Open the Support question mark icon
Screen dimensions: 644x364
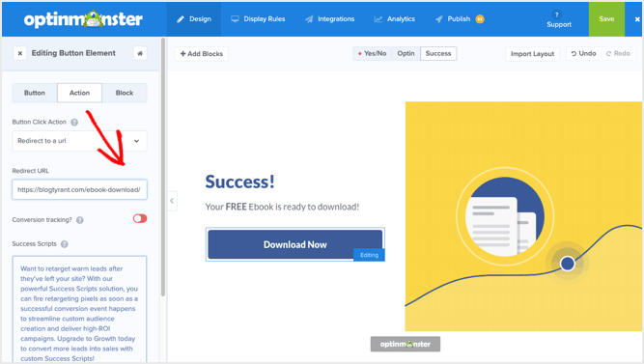coord(557,14)
